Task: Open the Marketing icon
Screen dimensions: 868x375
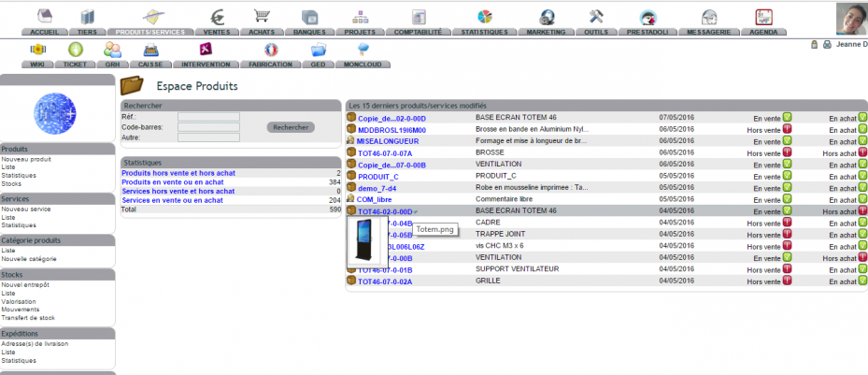Action: pyautogui.click(x=547, y=17)
